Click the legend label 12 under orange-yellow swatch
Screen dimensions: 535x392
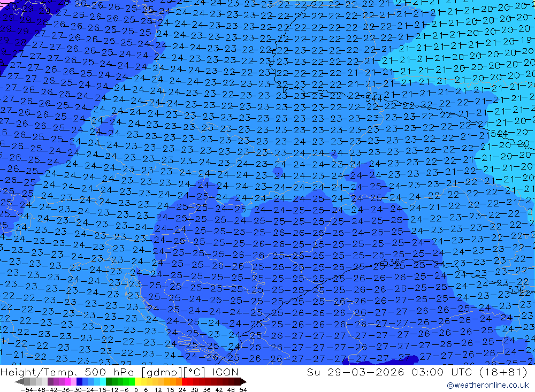point(158,390)
